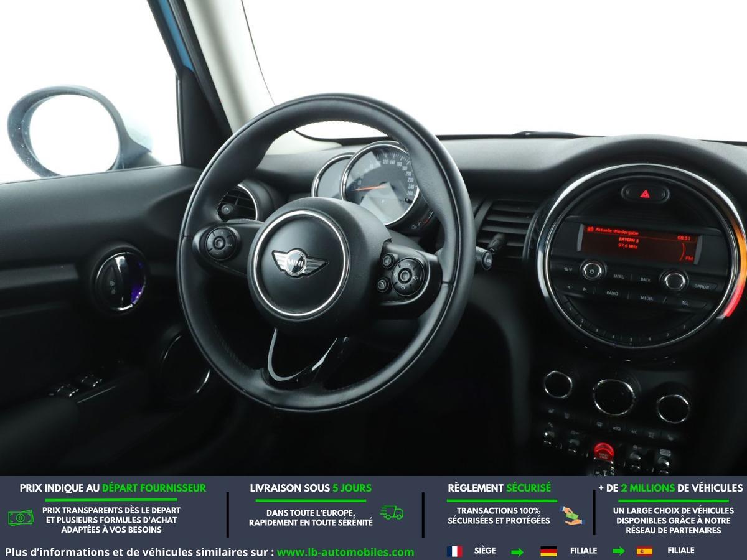This screenshot has width=747, height=560.
Task: Click the BACK button on the radio
Action: 646,280
